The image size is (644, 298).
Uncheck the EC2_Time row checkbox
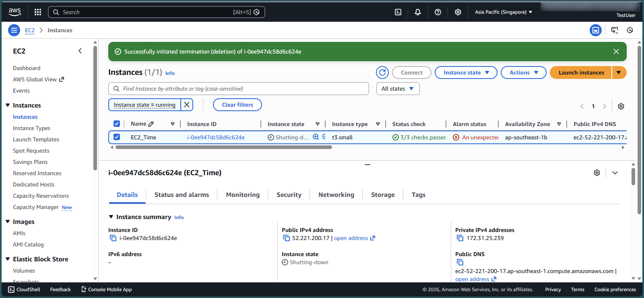117,137
